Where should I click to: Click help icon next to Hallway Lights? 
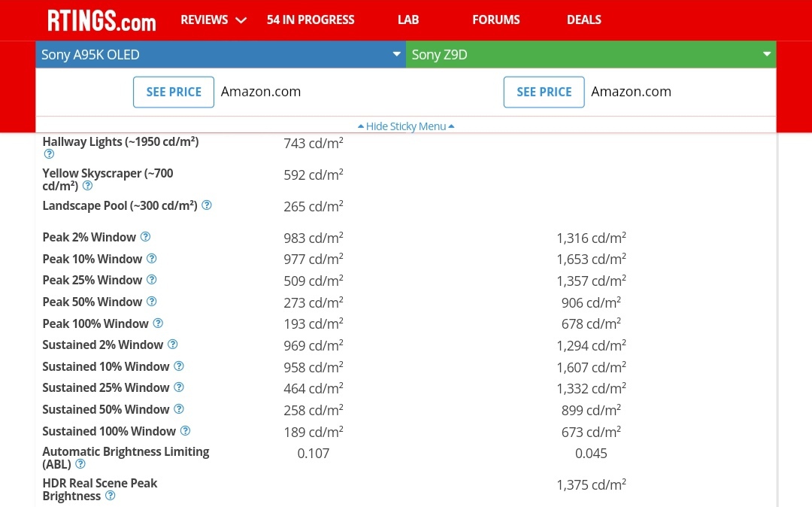(49, 154)
